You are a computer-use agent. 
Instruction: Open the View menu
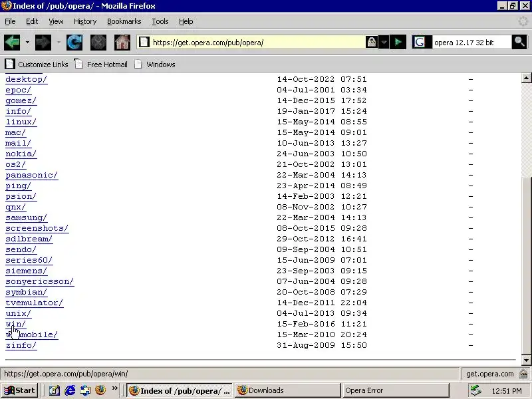click(x=56, y=21)
